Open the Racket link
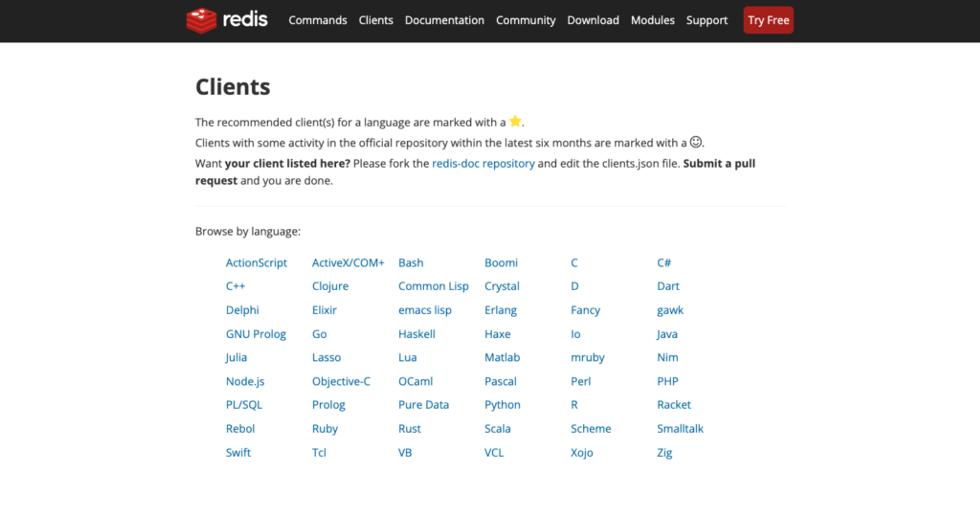 point(674,405)
